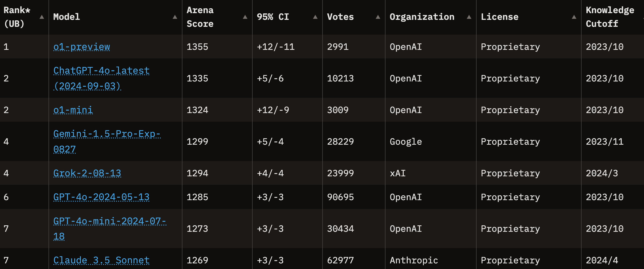Select the Knowledge Cutoff column header
Screen dimensions: 644x269
[x=610, y=17]
